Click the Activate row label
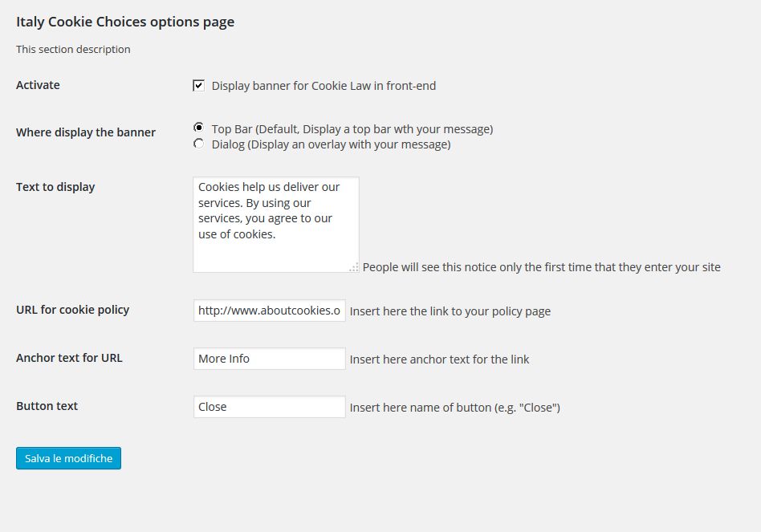 click(x=38, y=85)
